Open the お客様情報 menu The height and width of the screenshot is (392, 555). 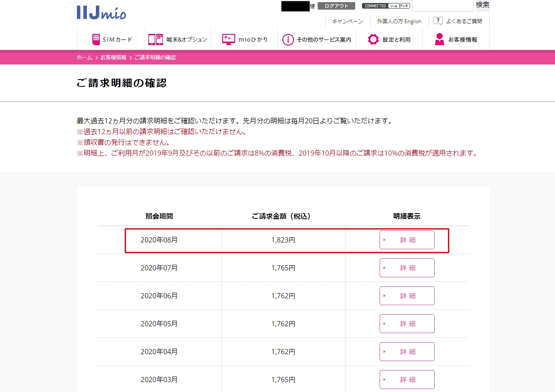pyautogui.click(x=456, y=40)
